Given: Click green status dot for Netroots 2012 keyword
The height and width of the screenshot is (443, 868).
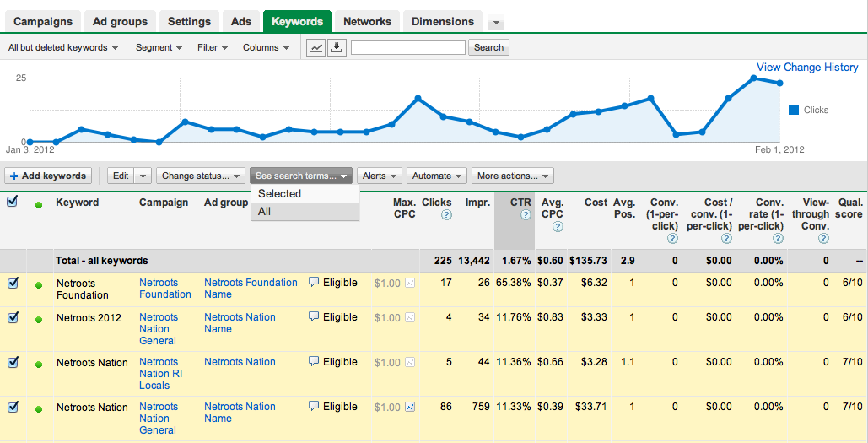Looking at the screenshot, I should coord(39,320).
